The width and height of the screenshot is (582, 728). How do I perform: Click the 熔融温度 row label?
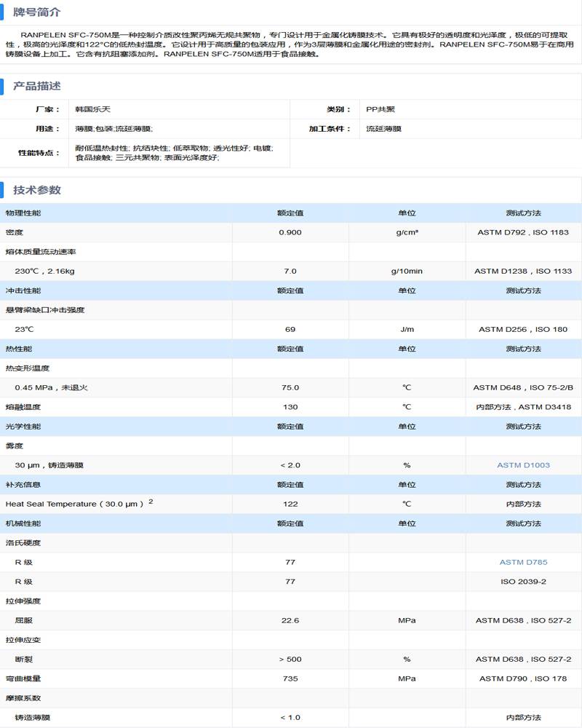coord(23,407)
